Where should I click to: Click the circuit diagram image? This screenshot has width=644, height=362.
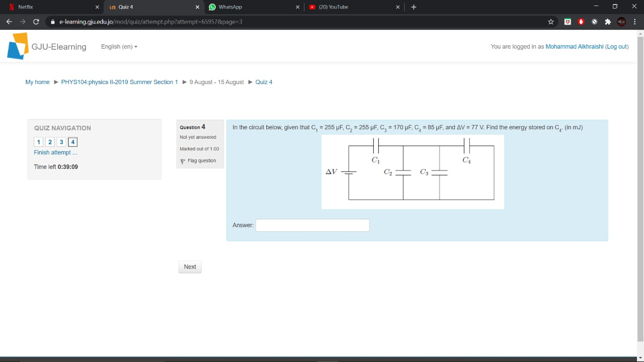pos(413,171)
